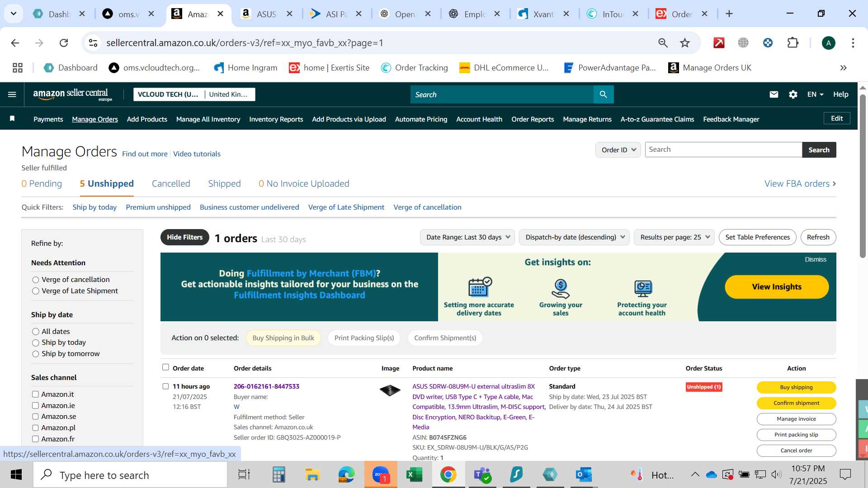Image resolution: width=868 pixels, height=488 pixels.
Task: Open Outlook from the taskbar
Action: coord(584,474)
